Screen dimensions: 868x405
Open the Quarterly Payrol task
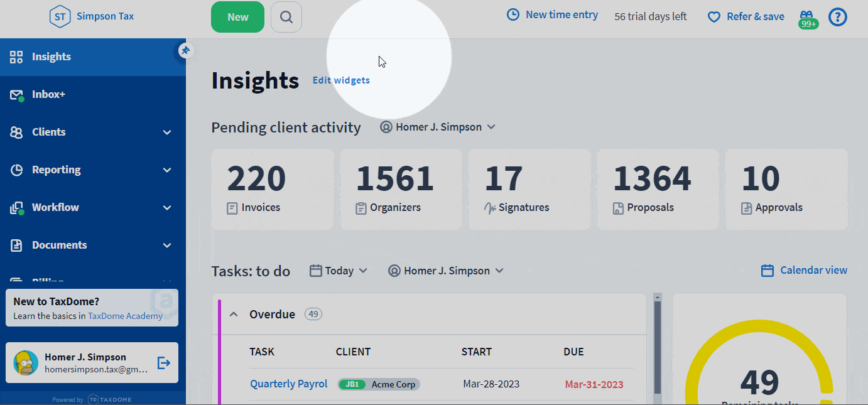[289, 384]
